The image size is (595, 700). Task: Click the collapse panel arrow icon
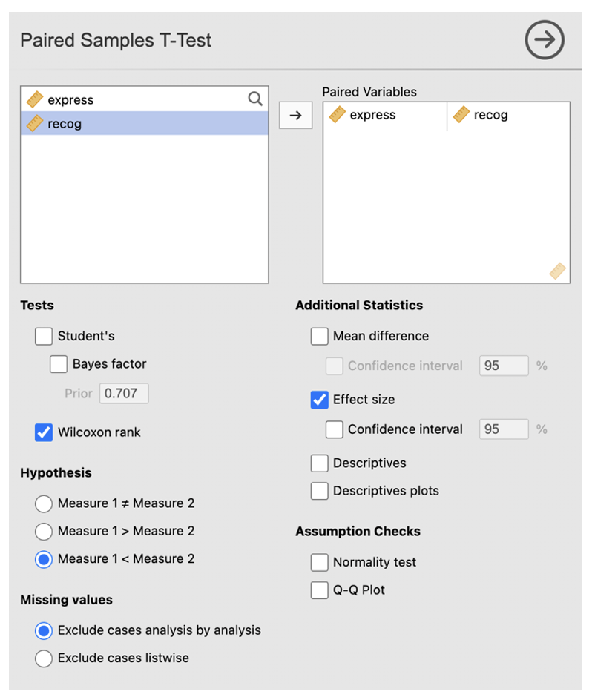545,40
